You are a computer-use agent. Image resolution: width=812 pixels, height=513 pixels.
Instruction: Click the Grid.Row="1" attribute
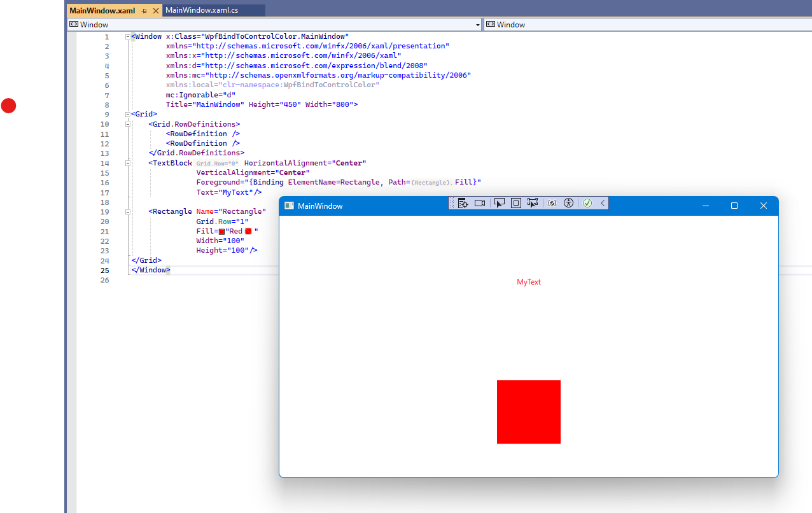coord(222,221)
